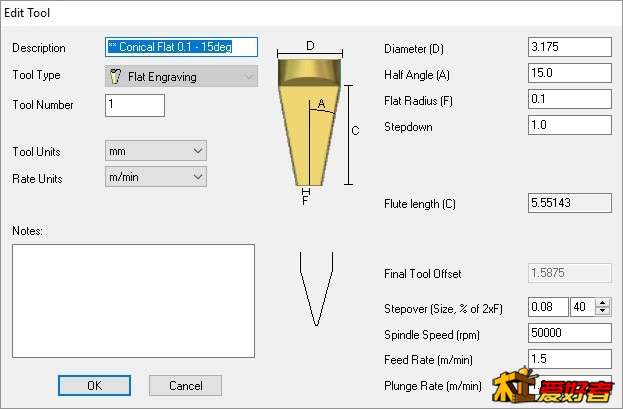Expand the Rate Units m/min dropdown
The width and height of the screenshot is (623, 409).
tap(156, 177)
